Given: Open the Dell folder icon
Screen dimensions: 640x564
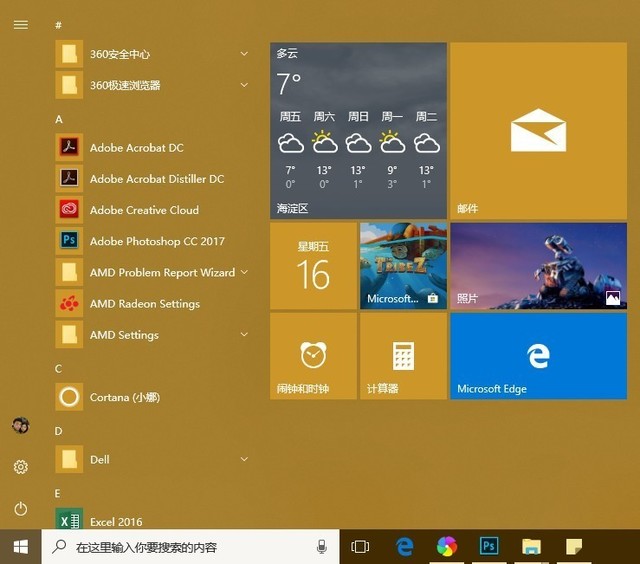Looking at the screenshot, I should pyautogui.click(x=69, y=459).
